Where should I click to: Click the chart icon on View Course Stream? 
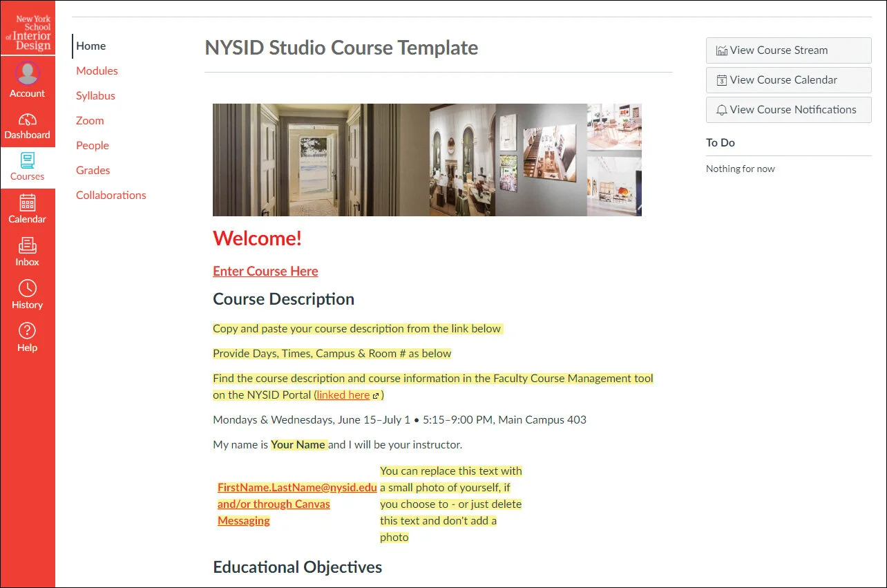tap(722, 50)
